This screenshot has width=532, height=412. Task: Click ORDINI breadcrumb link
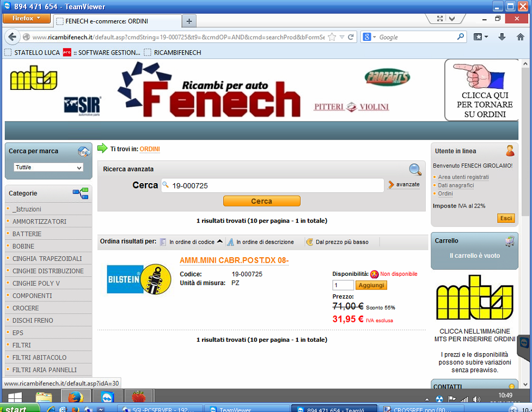point(150,149)
